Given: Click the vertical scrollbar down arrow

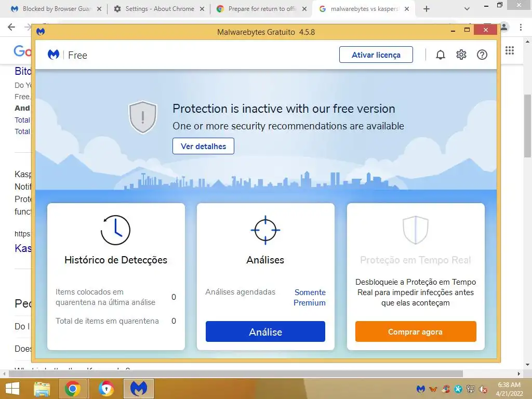Looking at the screenshot, I should 528,365.
